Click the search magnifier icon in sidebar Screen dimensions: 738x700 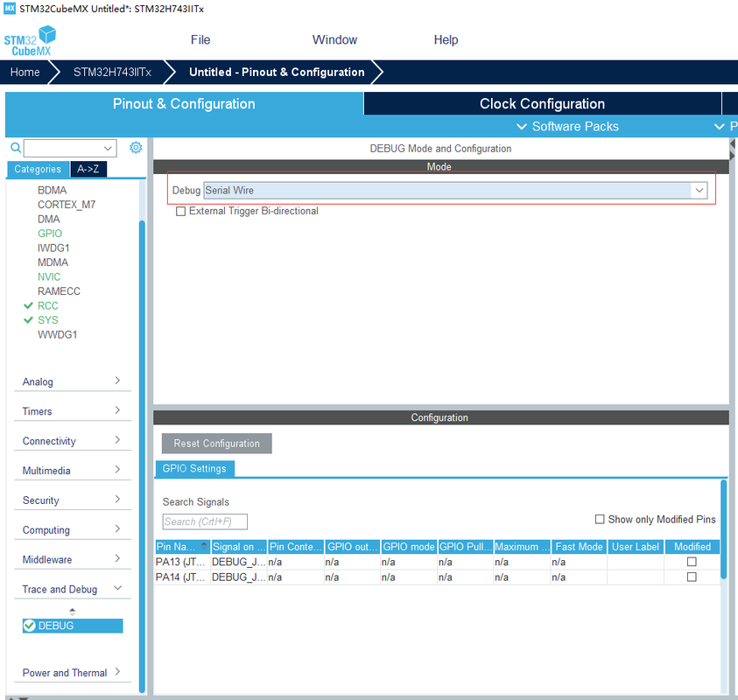(x=16, y=148)
